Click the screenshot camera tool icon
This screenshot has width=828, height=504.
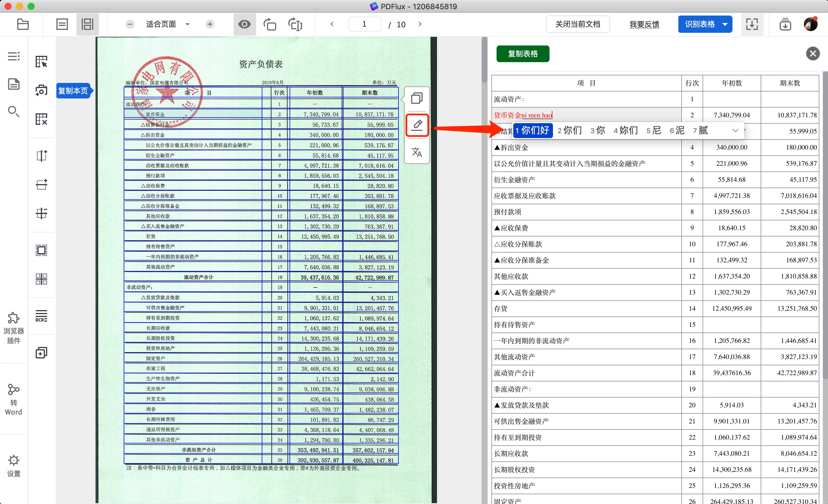(x=41, y=90)
